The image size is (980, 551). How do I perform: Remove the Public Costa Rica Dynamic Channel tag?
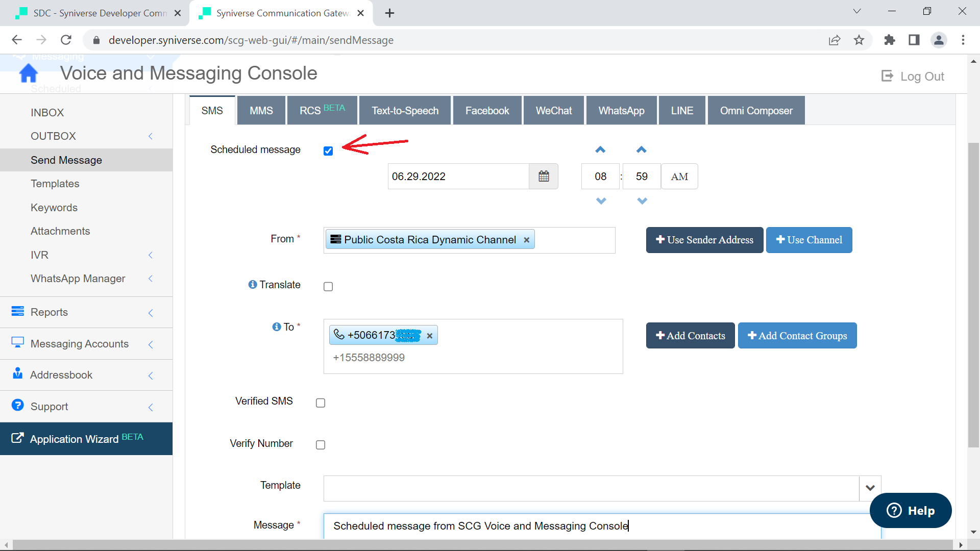(x=526, y=240)
